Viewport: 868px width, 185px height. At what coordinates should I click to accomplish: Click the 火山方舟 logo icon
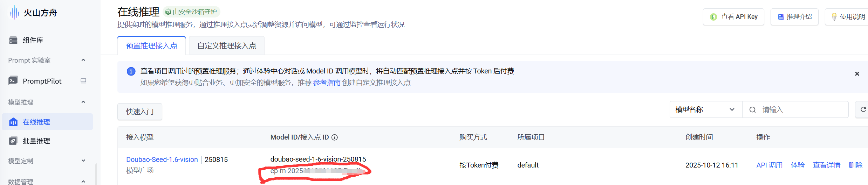pos(14,12)
